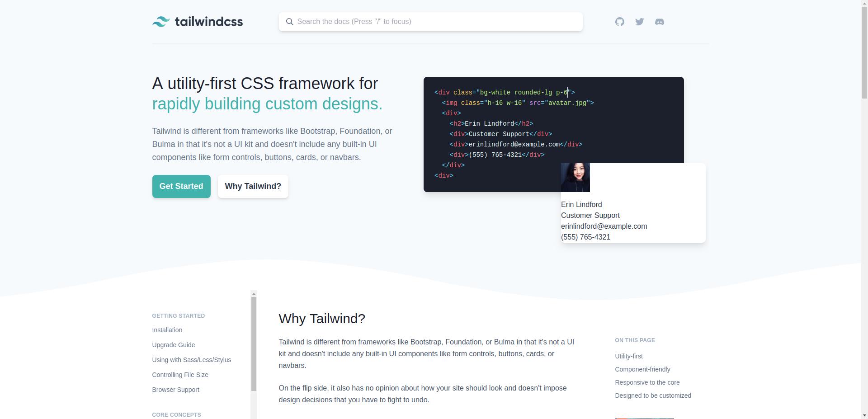The width and height of the screenshot is (868, 419).
Task: Click the page scrollbar down arrow
Action: pos(864,415)
